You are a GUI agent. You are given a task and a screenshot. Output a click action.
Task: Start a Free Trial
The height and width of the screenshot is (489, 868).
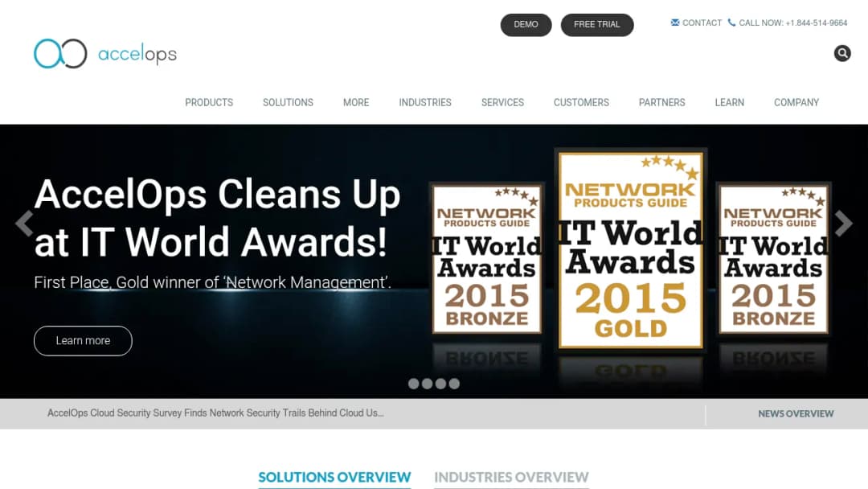point(596,25)
